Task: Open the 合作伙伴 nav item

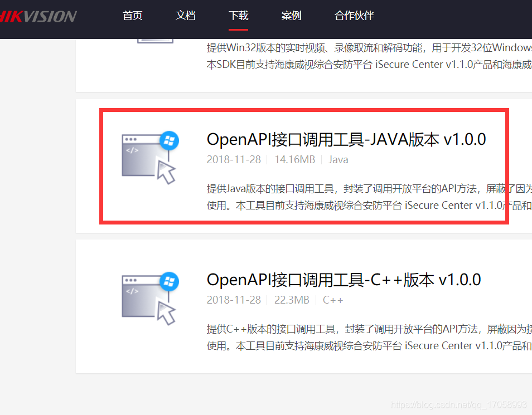Action: click(x=354, y=16)
